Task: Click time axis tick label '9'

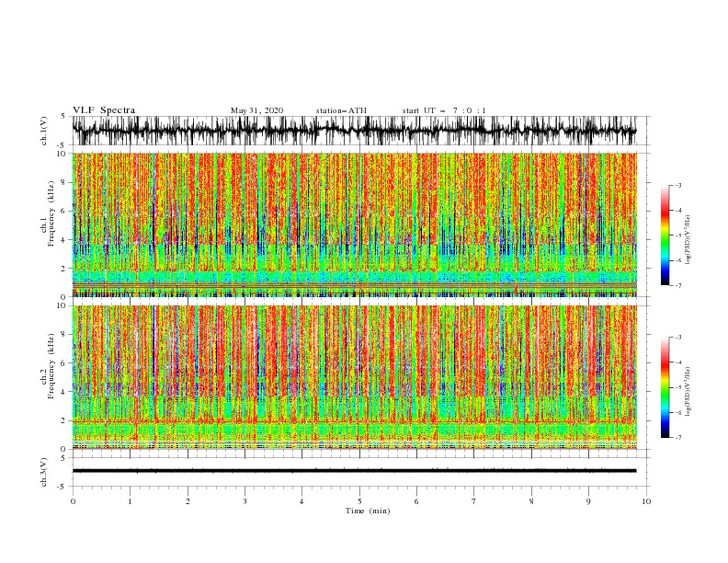Action: click(588, 501)
